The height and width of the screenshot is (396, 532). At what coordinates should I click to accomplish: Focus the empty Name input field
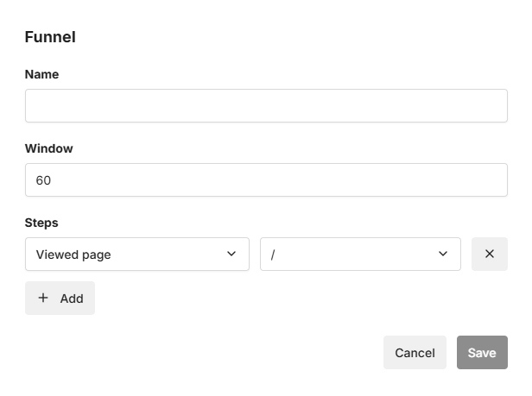click(266, 106)
